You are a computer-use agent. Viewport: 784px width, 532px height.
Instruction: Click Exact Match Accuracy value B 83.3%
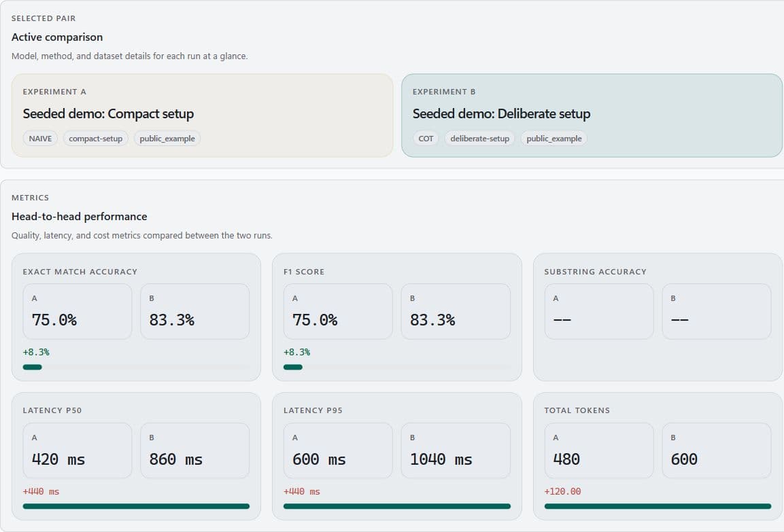click(x=172, y=320)
